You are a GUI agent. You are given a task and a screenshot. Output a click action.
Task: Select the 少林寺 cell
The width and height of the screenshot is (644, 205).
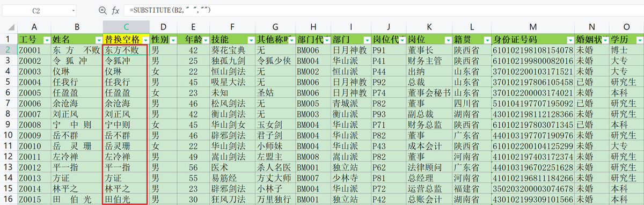pyautogui.click(x=351, y=178)
